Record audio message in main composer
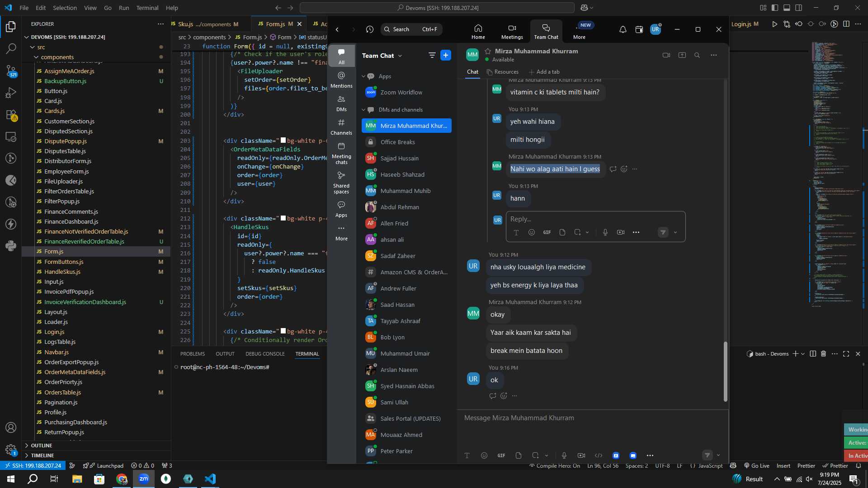The height and width of the screenshot is (488, 868). (564, 455)
